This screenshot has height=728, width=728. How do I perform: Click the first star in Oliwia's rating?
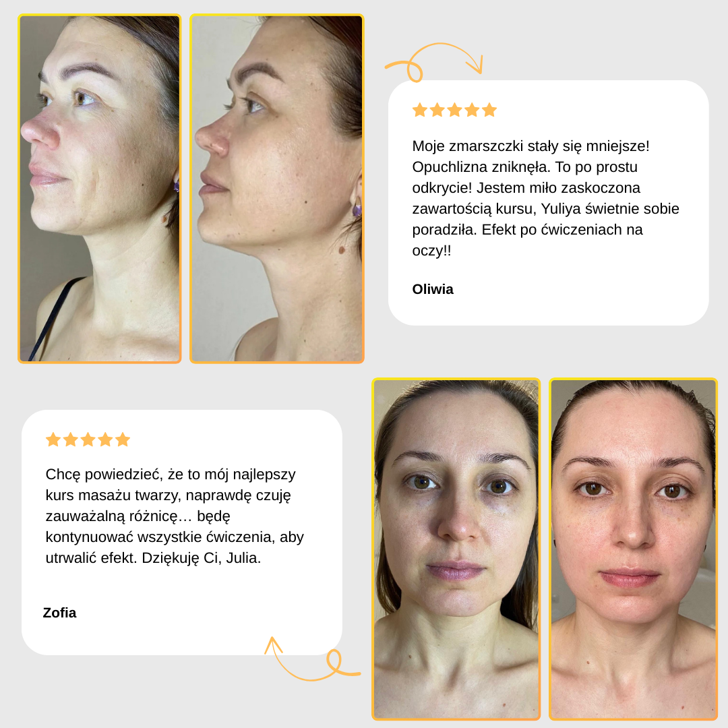pyautogui.click(x=420, y=110)
